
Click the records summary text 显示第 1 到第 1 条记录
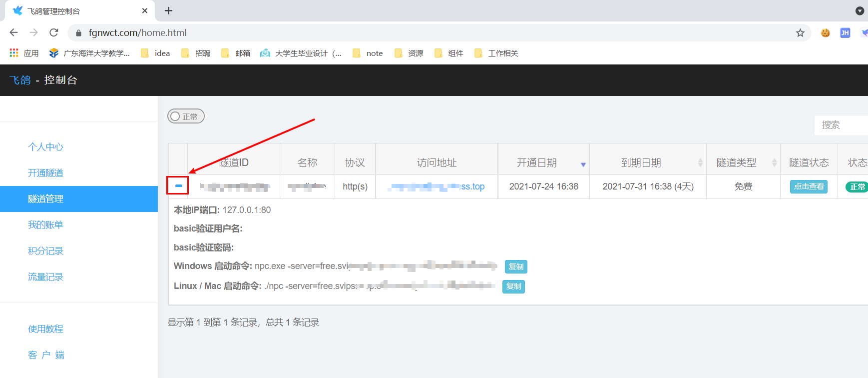pyautogui.click(x=243, y=322)
